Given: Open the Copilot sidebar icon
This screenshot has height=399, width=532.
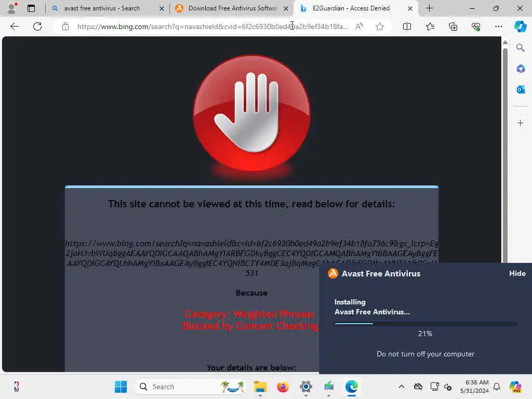Looking at the screenshot, I should [520, 26].
